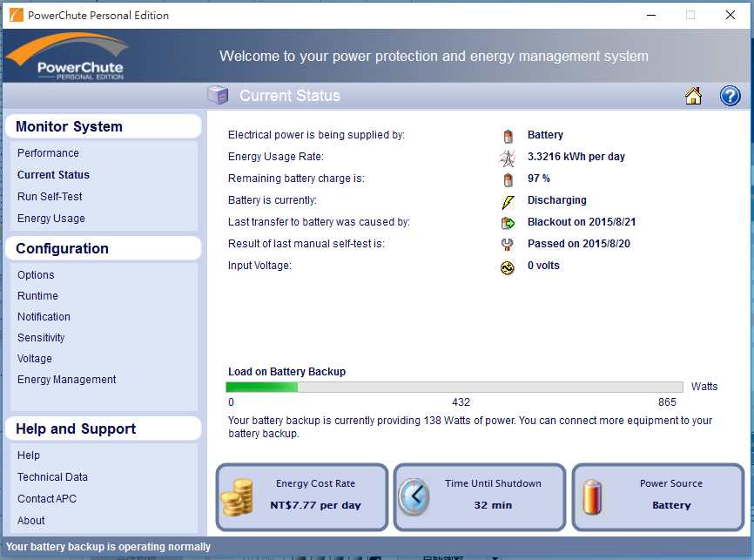Click the '0 volts' value
The image size is (754, 560).
[x=543, y=266]
